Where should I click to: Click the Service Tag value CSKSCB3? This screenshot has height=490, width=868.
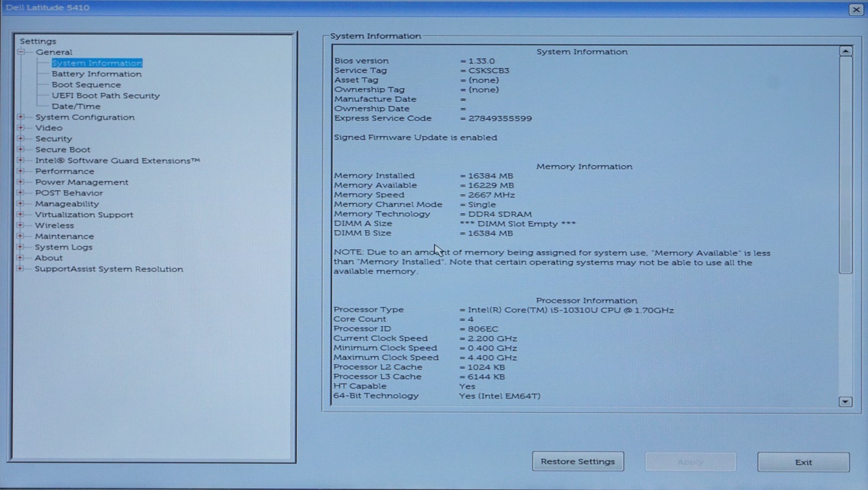489,71
